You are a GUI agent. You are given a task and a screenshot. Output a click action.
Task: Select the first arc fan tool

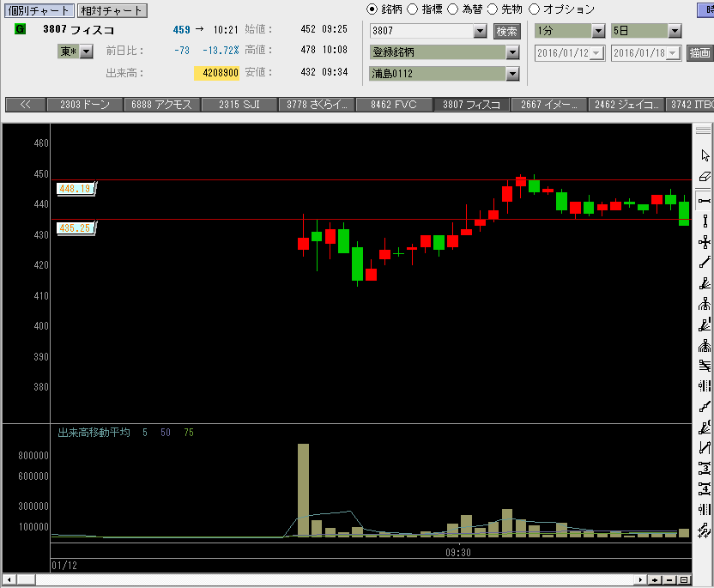tap(705, 304)
